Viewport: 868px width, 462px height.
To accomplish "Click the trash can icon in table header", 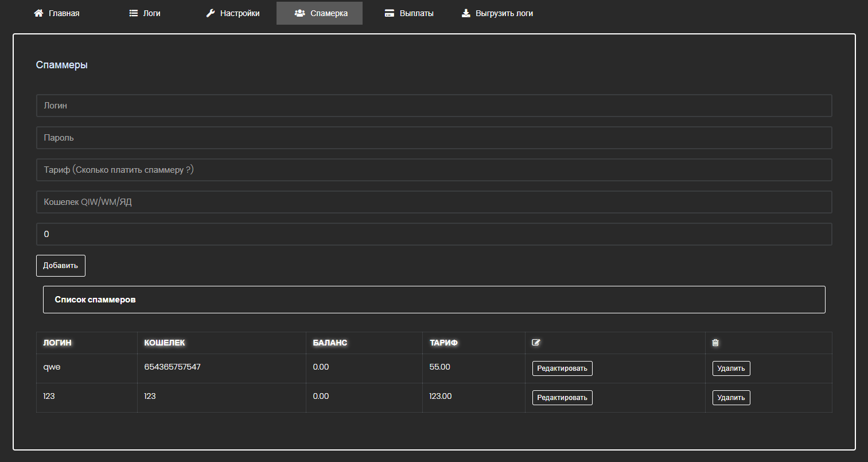I will click(x=715, y=343).
